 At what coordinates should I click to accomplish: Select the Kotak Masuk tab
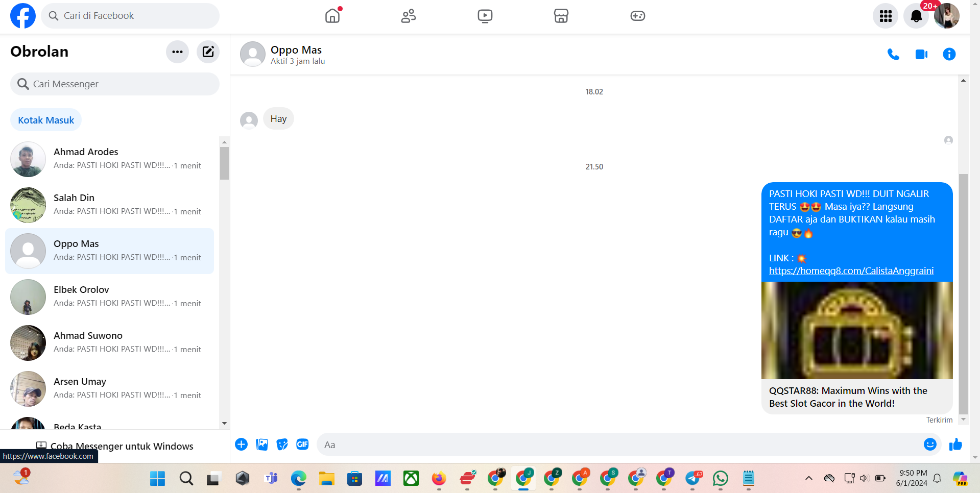tap(46, 120)
